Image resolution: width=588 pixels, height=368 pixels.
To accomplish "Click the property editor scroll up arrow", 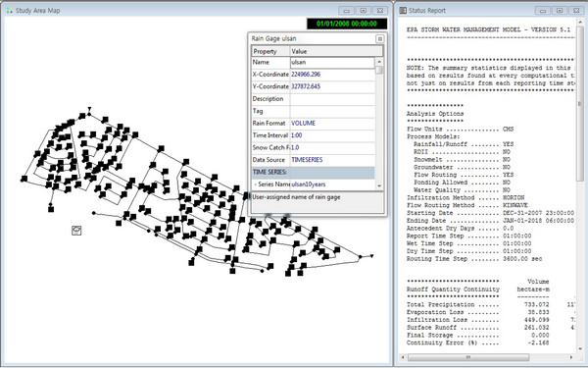I will 379,61.
